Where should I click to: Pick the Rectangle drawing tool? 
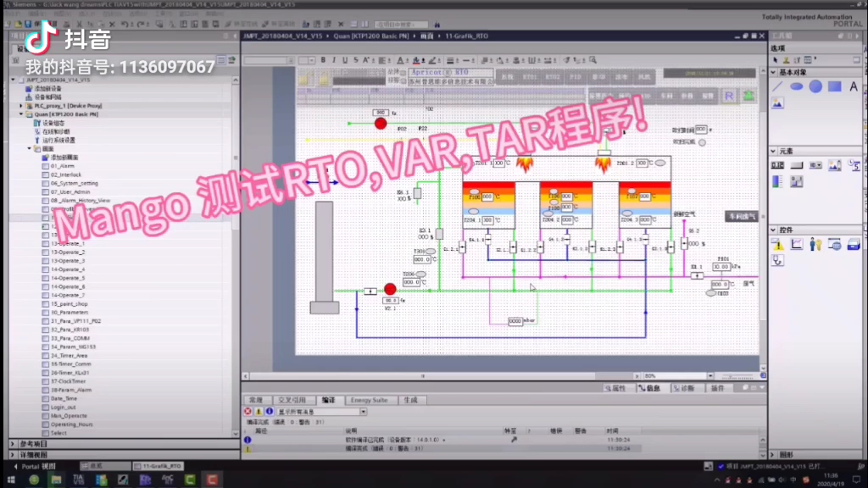pyautogui.click(x=835, y=86)
